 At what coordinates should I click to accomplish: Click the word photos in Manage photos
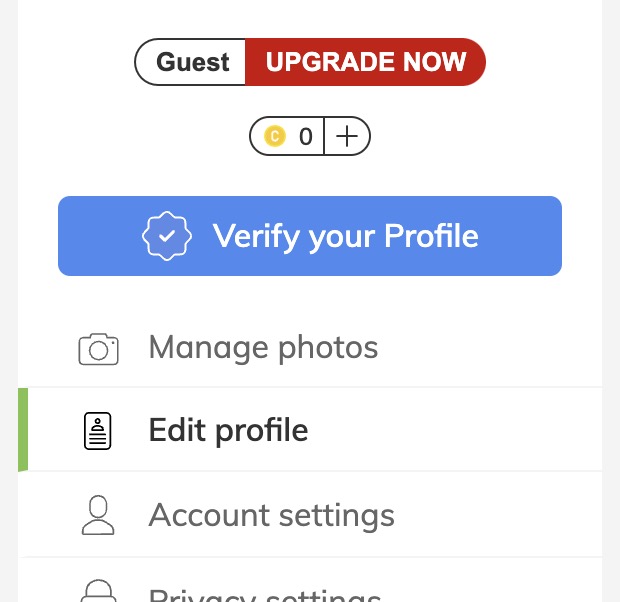[x=328, y=349]
